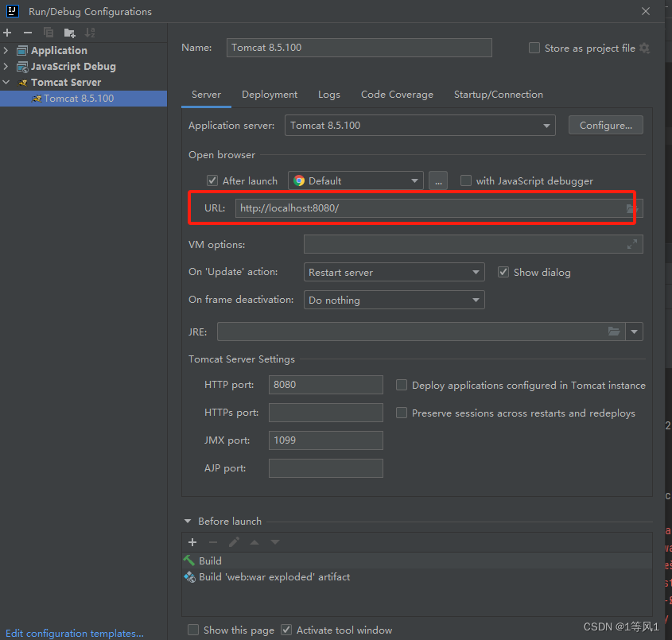This screenshot has height=640, width=672.
Task: Create a new folder for configurations
Action: (x=69, y=33)
